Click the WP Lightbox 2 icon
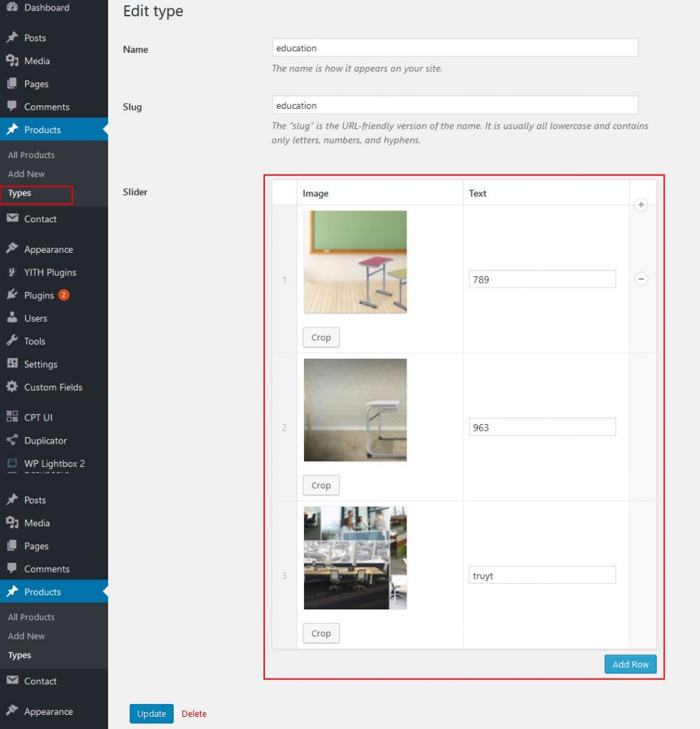The height and width of the screenshot is (729, 700). point(12,463)
